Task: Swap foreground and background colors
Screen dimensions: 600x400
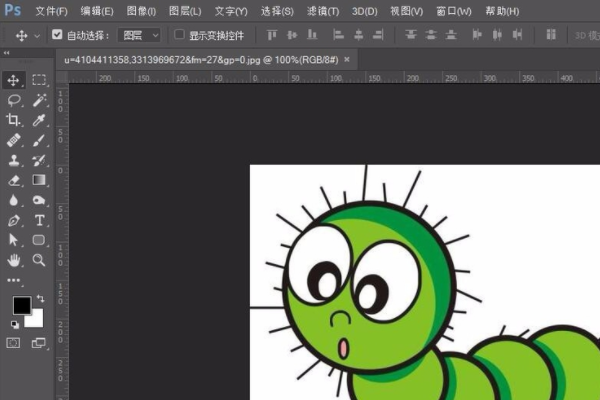Action: [41, 298]
